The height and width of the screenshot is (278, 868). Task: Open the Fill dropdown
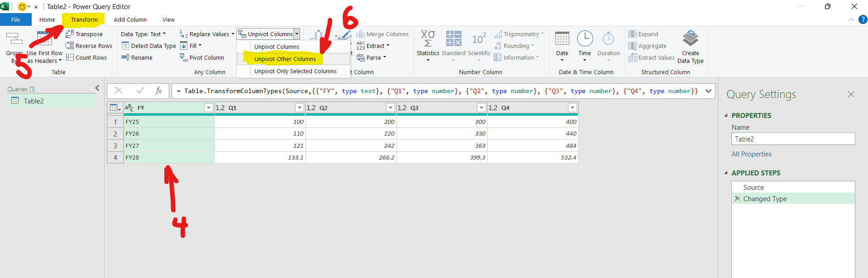pos(191,46)
